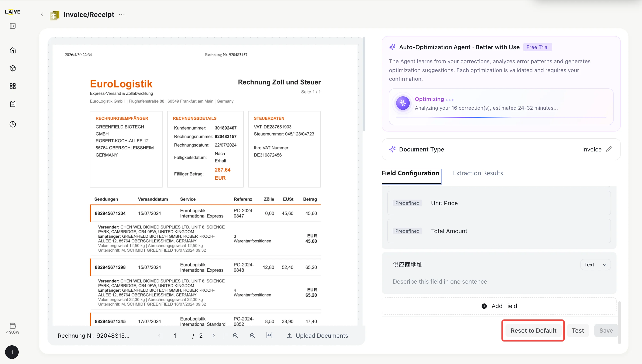Click Upload Documents
The height and width of the screenshot is (364, 642).
coord(317,336)
